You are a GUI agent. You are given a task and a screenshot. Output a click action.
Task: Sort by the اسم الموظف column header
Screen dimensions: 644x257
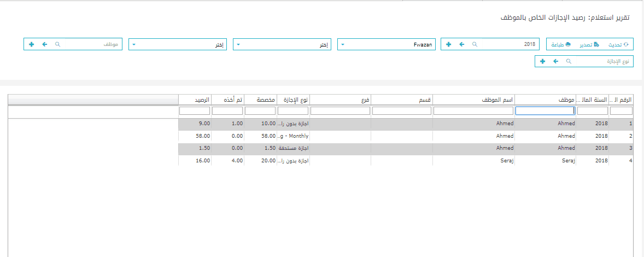pyautogui.click(x=474, y=100)
